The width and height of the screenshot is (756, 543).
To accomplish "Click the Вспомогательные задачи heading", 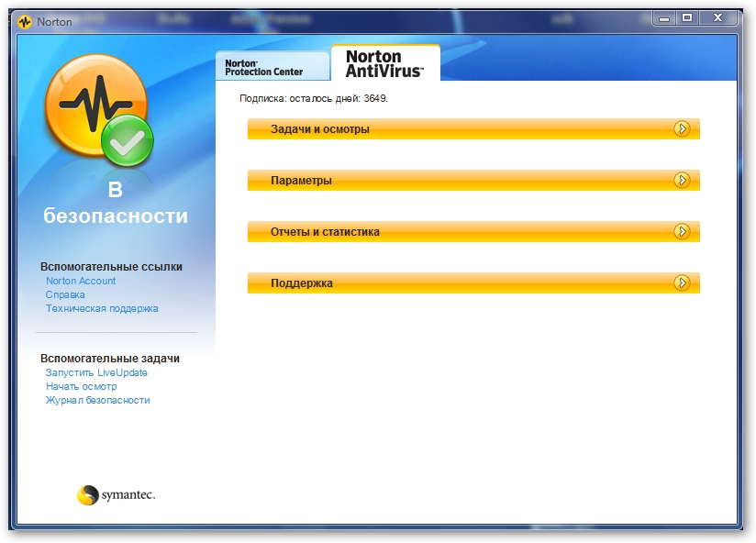I will click(110, 359).
